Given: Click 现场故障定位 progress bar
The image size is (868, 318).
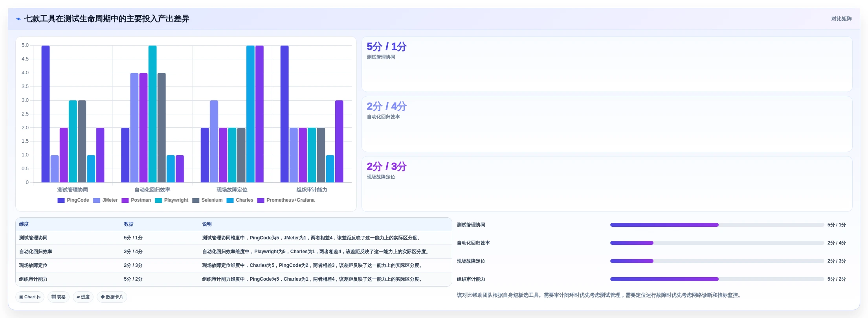Looking at the screenshot, I should (x=717, y=261).
